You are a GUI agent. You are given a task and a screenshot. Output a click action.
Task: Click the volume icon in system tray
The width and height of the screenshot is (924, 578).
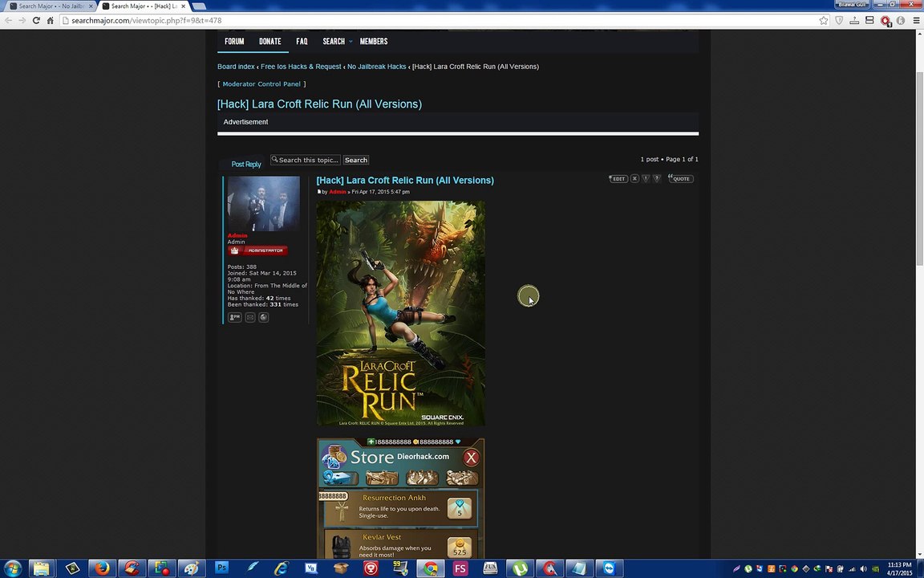coord(863,569)
